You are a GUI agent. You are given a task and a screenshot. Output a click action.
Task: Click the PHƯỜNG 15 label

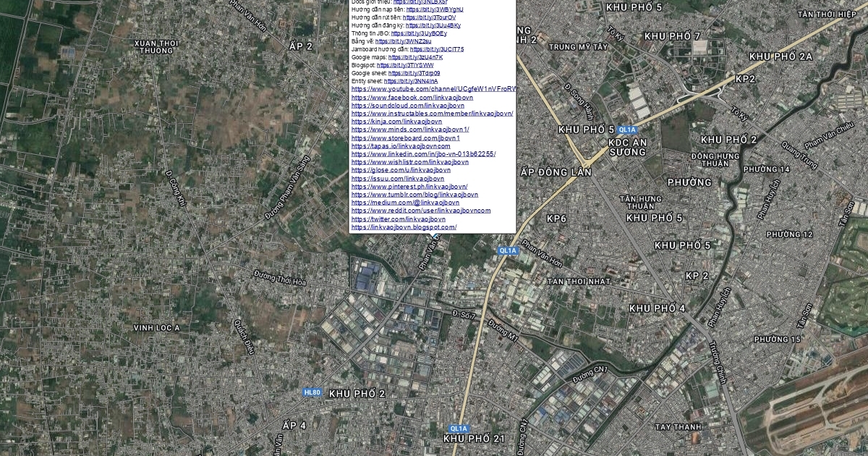coord(778,339)
